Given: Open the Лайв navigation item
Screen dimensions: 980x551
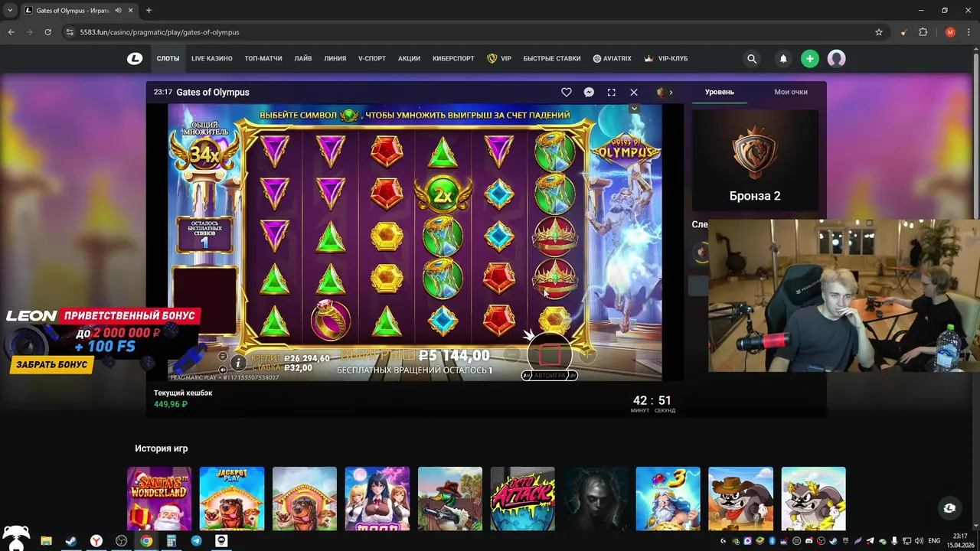Looking at the screenshot, I should pyautogui.click(x=303, y=58).
